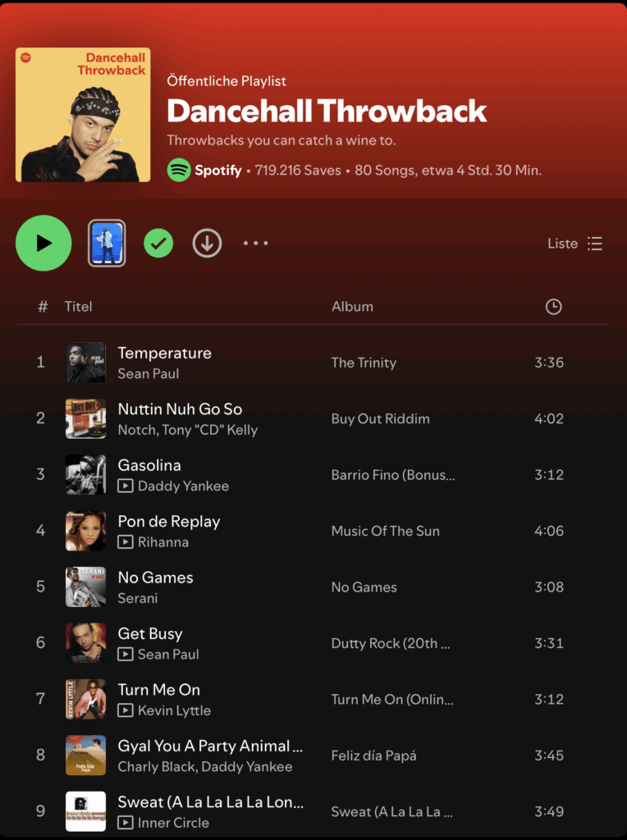This screenshot has height=840, width=627.
Task: Click the video icon beside Rihanna
Action: pyautogui.click(x=126, y=542)
